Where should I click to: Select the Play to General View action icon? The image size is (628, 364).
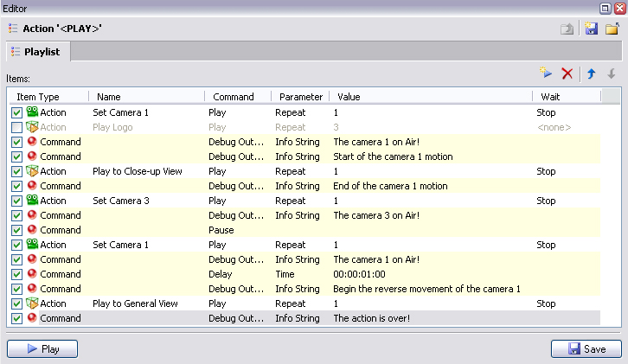point(32,303)
